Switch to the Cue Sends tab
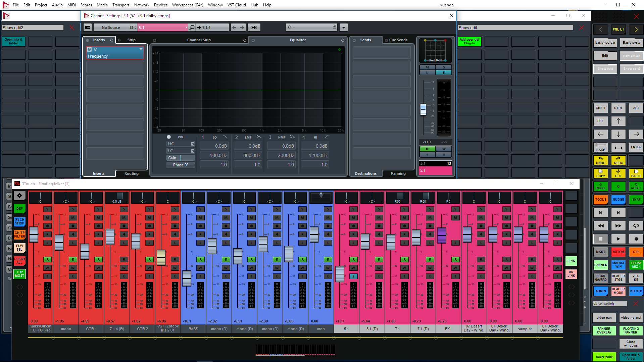Screen dimensions: 644x362 (x=398, y=40)
